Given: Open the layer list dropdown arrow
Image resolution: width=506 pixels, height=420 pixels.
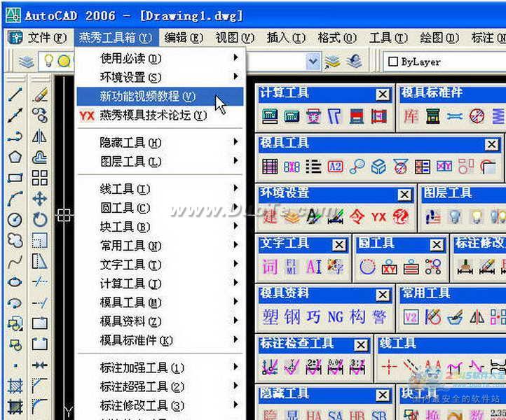Looking at the screenshot, I should point(313,62).
